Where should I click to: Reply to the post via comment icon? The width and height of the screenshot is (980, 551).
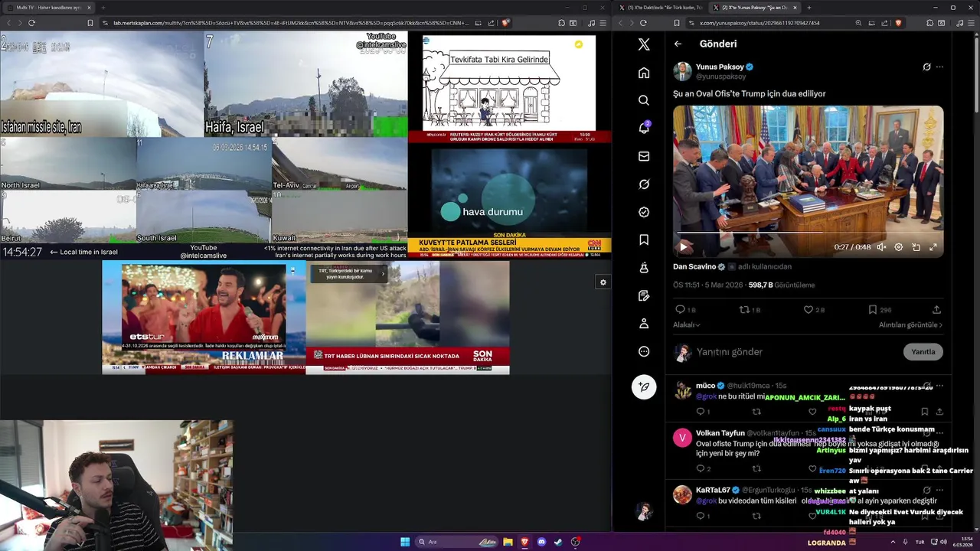click(680, 309)
